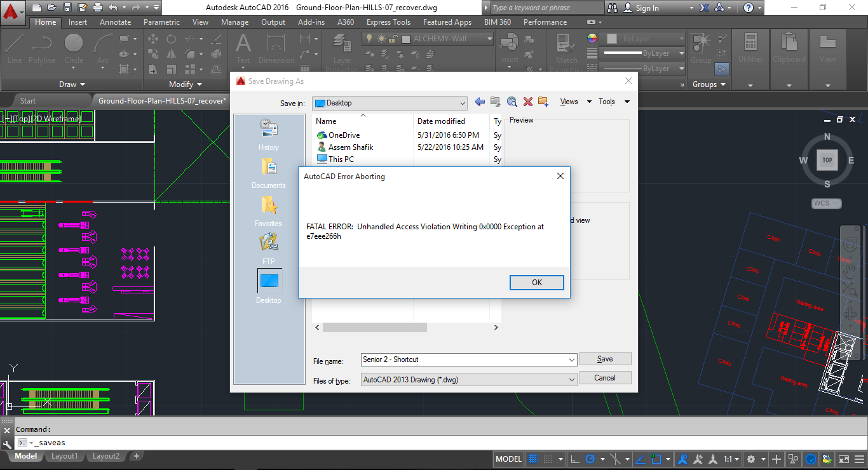The image size is (868, 470).
Task: Click the Plot printer icon in Quick Access
Action: (97, 8)
